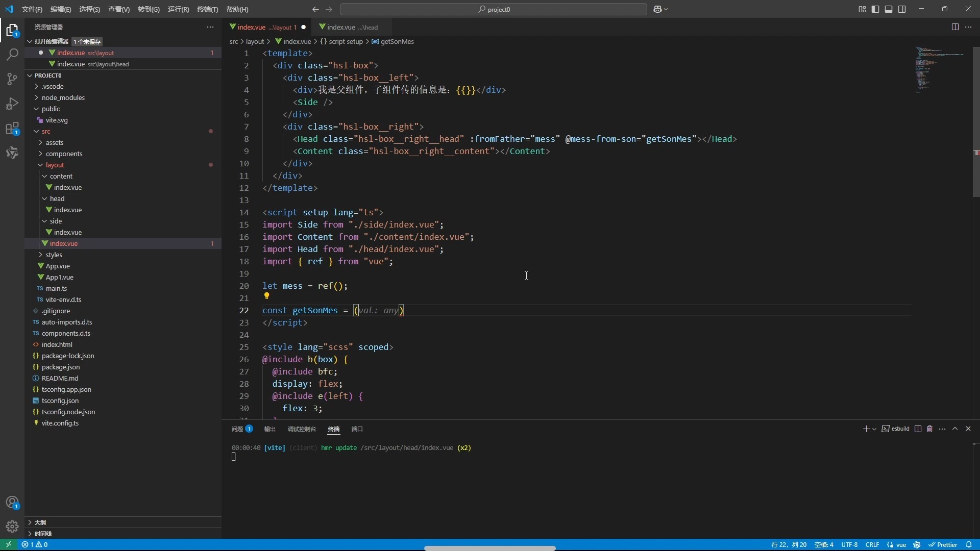Toggle the bottom panel visibility
The width and height of the screenshot is (980, 551).
[x=889, y=9]
